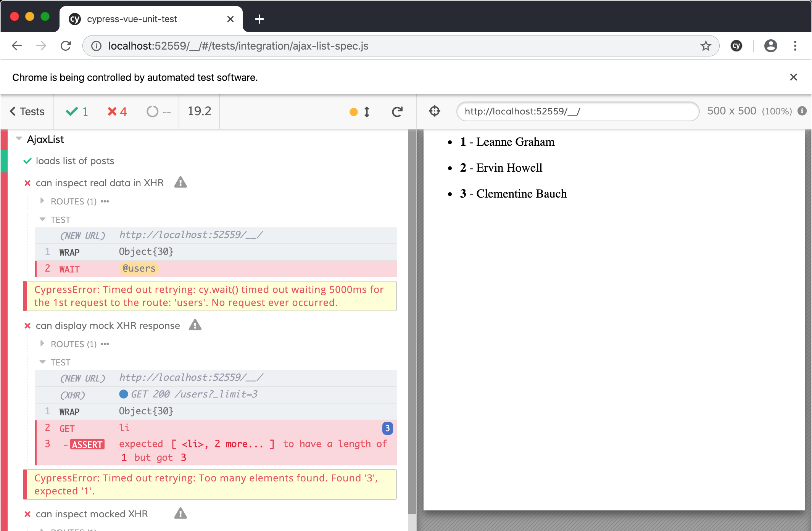Image resolution: width=812 pixels, height=531 pixels.
Task: Toggle auto-scrolling with the orange dot
Action: tap(354, 112)
